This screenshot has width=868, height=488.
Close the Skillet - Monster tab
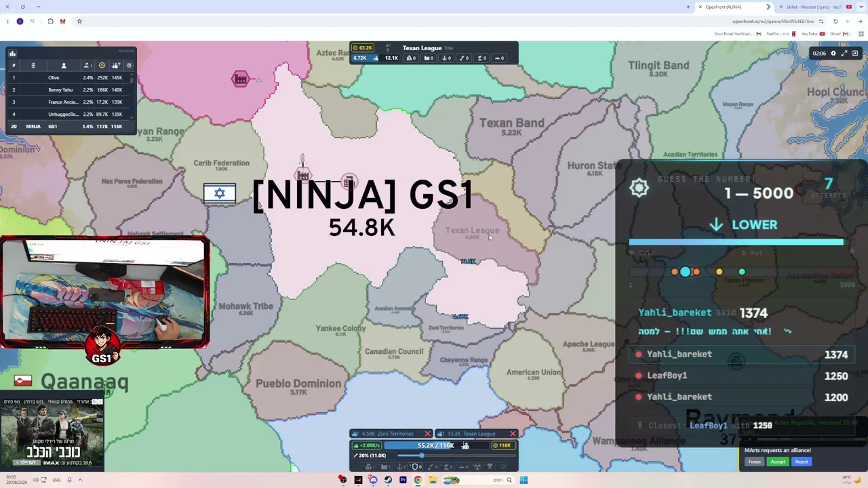(781, 7)
